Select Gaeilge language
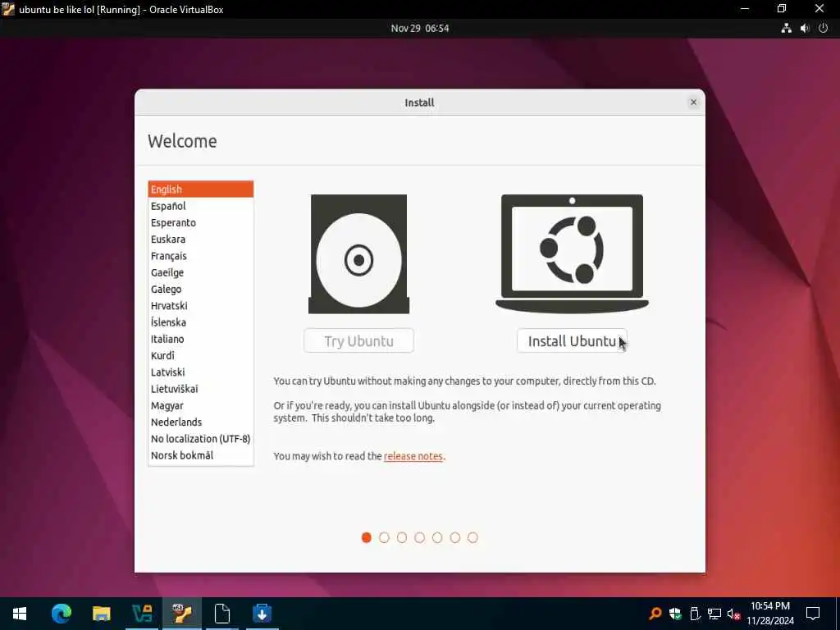 point(201,272)
